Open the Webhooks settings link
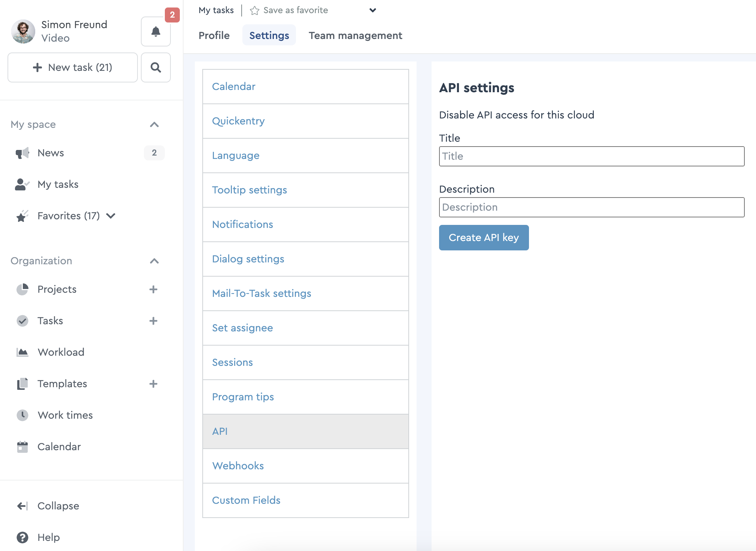756x551 pixels. coord(238,466)
